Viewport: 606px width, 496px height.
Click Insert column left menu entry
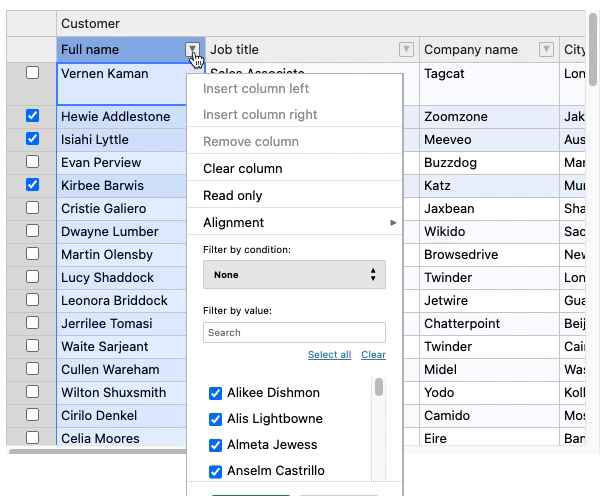coord(294,89)
